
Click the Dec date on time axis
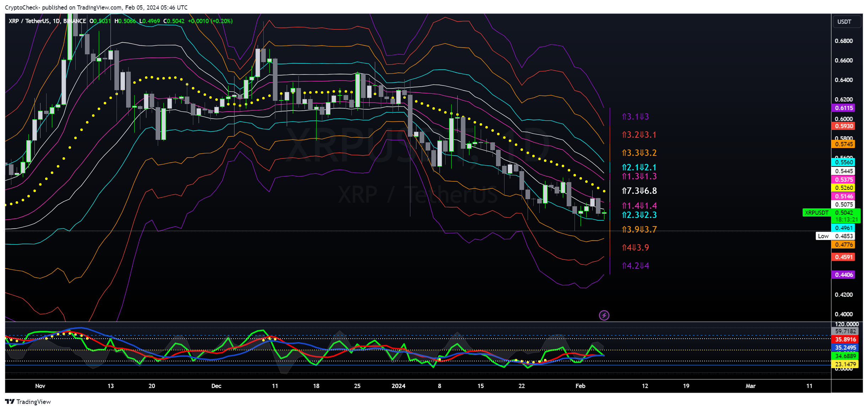click(216, 386)
